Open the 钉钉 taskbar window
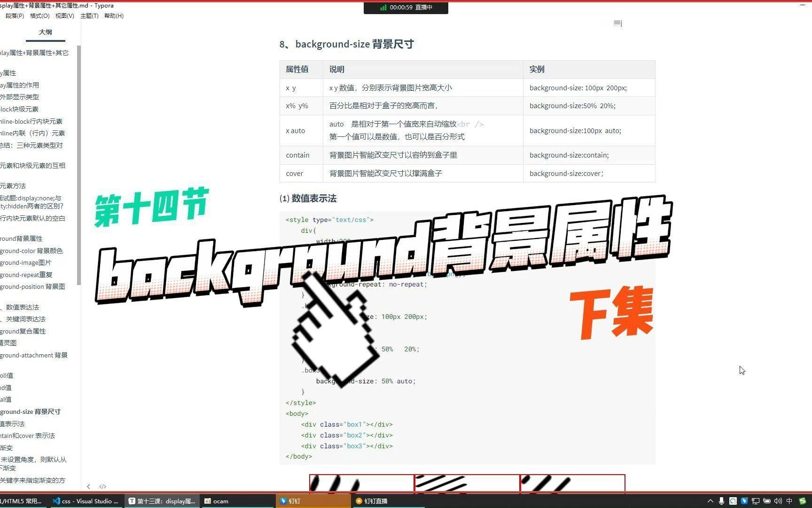Viewport: 812px width, 508px height. coord(313,501)
